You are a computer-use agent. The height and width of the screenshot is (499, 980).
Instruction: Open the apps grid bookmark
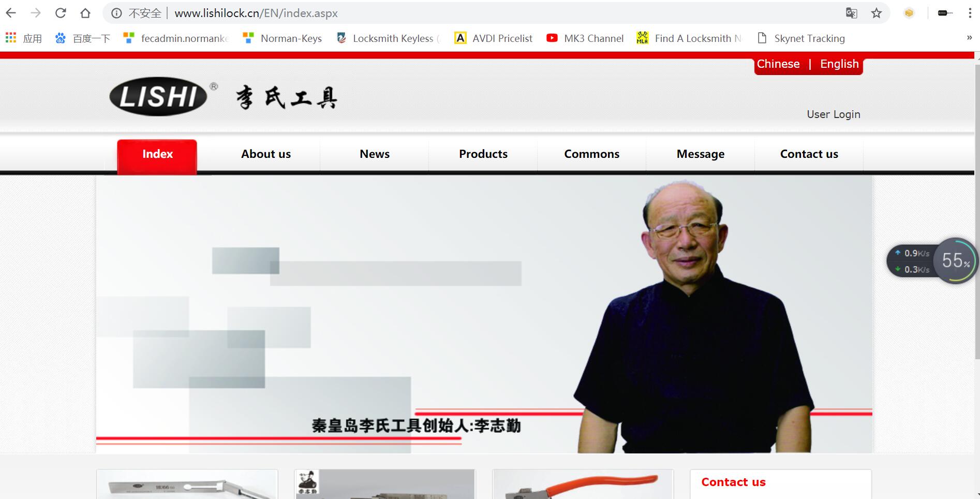[x=23, y=38]
